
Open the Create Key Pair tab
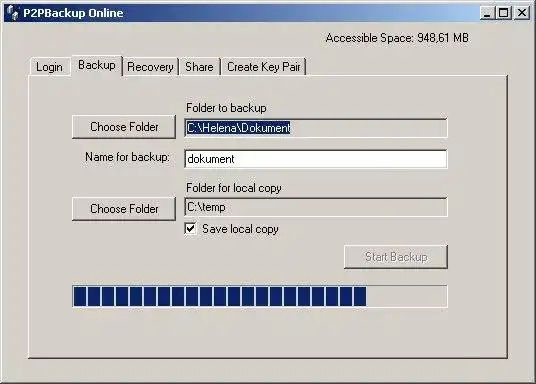(264, 67)
